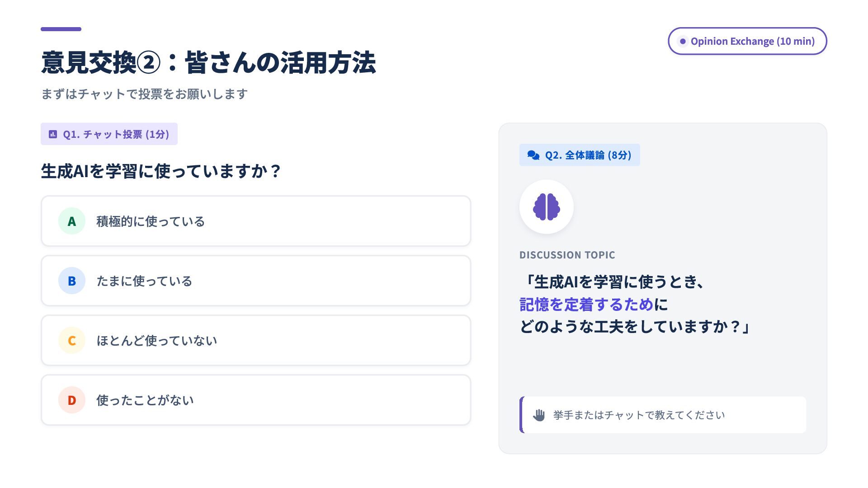This screenshot has height=488, width=868.
Task: Click the 挙手またはチャットで教えてください box
Action: click(x=663, y=415)
